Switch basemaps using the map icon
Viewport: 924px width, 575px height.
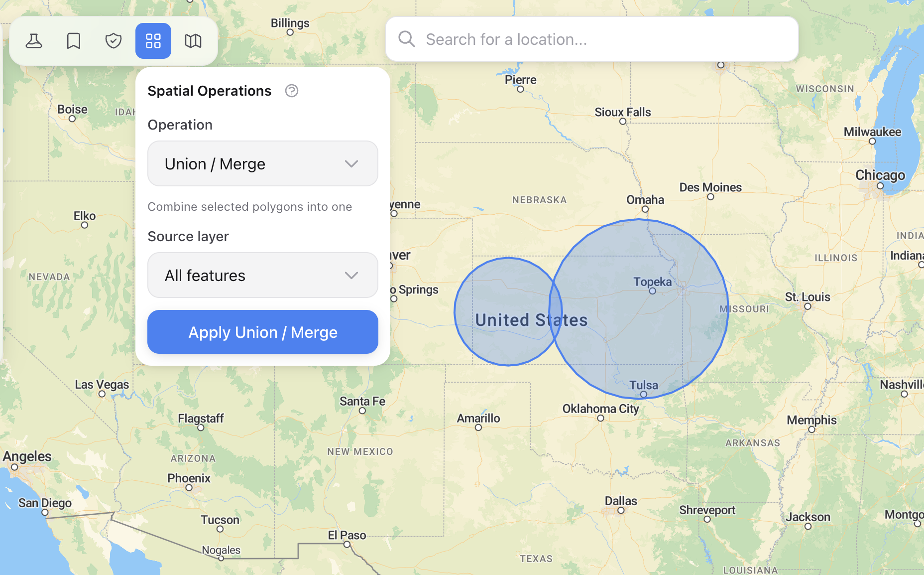(193, 41)
